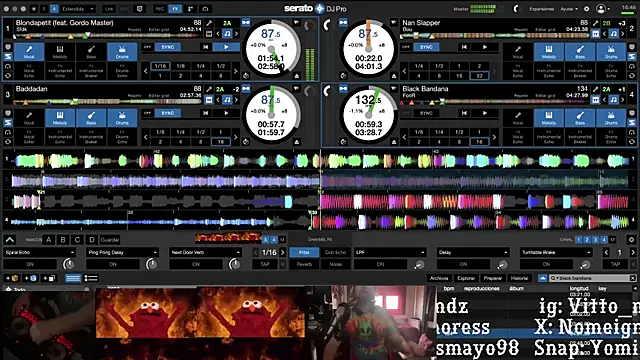The width and height of the screenshot is (640, 360).
Task: Click the FX settings gear at far right
Action: 631,240
